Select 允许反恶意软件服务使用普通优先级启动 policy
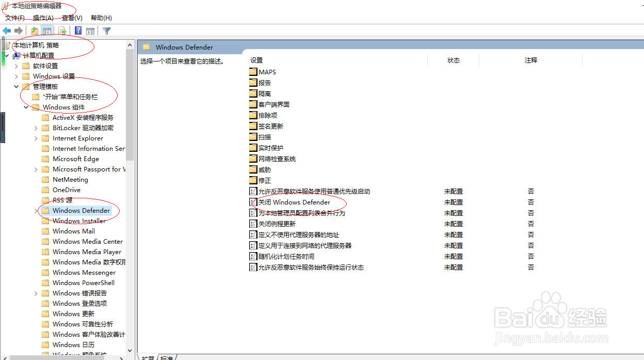Image resolution: width=644 pixels, height=360 pixels. coord(314,191)
